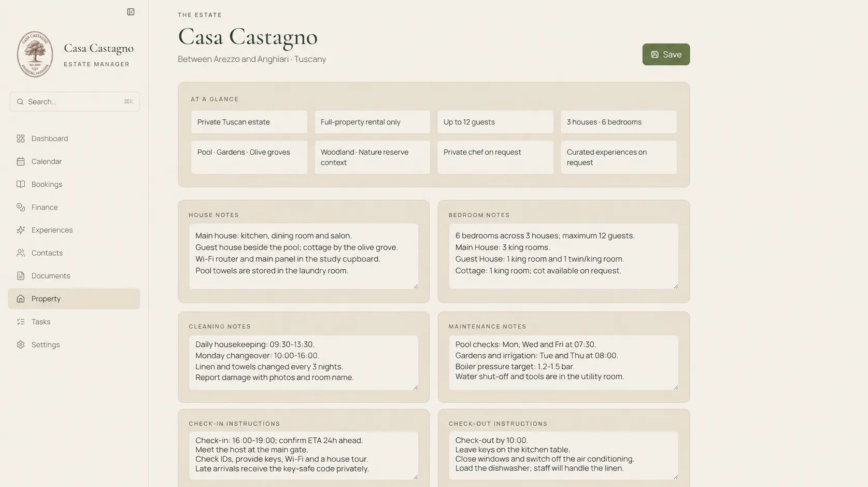868x487 pixels.
Task: Click the Maintenance Notes resize handle
Action: coord(675,387)
